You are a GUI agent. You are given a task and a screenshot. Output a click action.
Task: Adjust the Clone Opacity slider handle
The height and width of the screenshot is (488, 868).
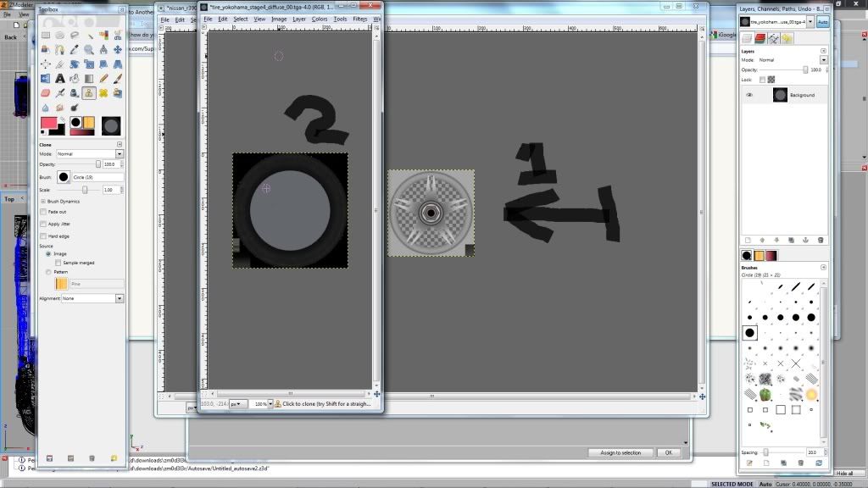(98, 164)
